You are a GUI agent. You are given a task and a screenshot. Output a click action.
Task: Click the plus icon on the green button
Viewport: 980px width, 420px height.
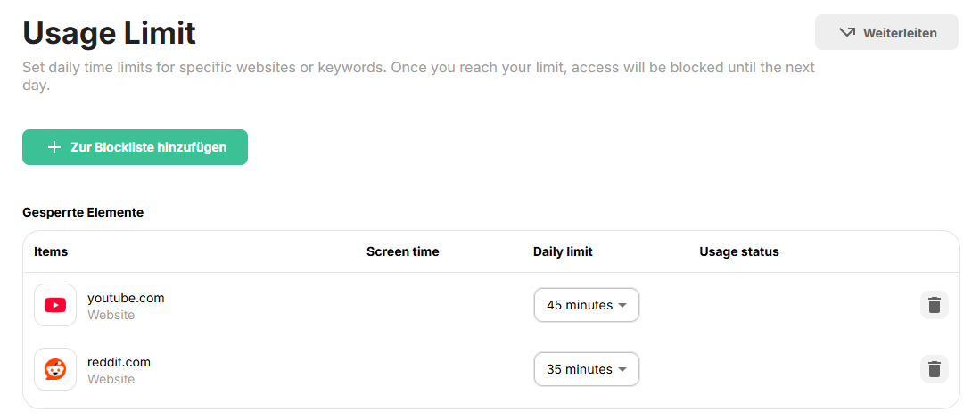(54, 147)
